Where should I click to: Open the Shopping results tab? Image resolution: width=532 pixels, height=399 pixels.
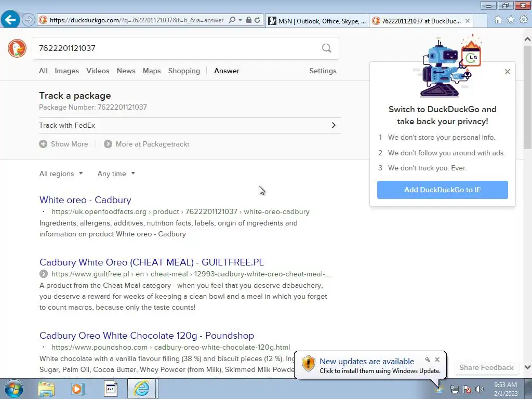pyautogui.click(x=184, y=71)
